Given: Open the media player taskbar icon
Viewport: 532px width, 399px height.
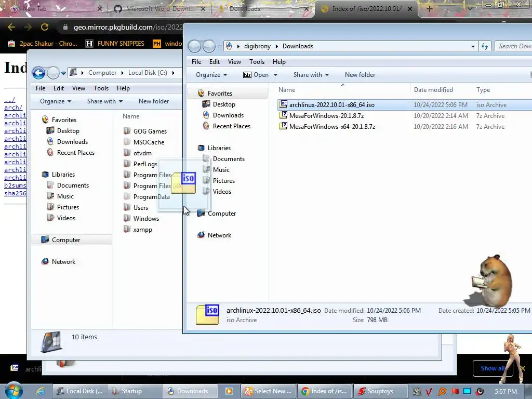Looking at the screenshot, I should (x=229, y=391).
